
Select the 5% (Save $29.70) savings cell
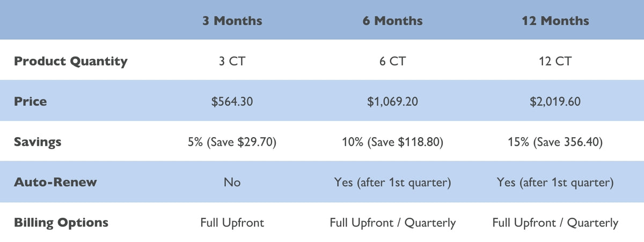232,143
